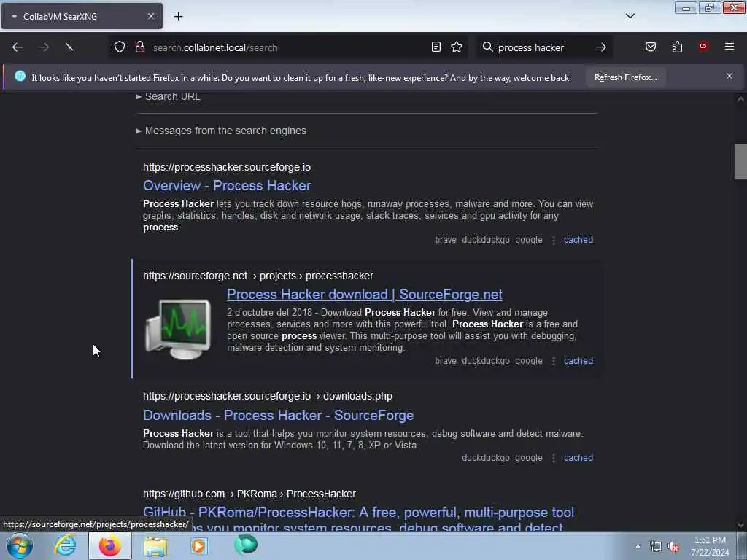Open the tracking protection shield icon
Screen dimensions: 747x560
pos(120,47)
